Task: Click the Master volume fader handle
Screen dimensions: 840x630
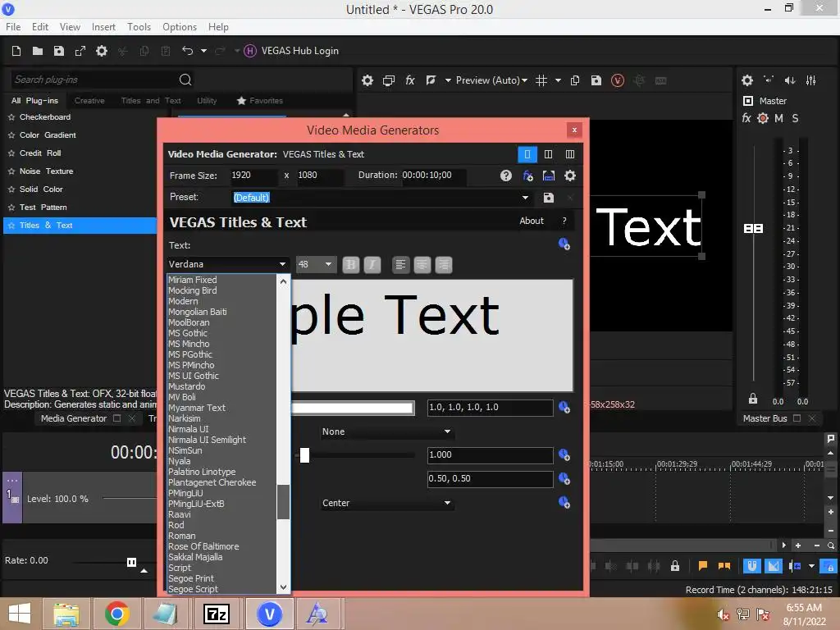Action: 753,229
